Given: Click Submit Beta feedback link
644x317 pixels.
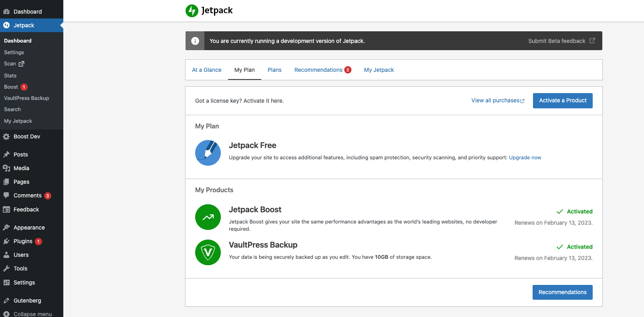Looking at the screenshot, I should [557, 41].
